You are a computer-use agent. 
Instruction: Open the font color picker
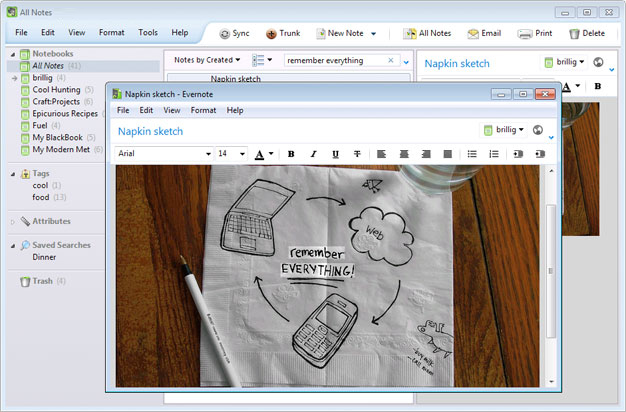263,154
